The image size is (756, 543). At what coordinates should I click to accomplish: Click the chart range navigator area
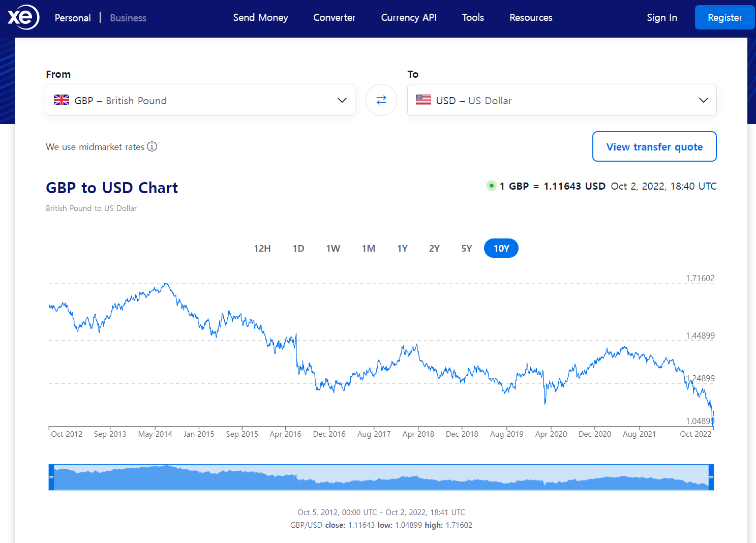[x=381, y=477]
